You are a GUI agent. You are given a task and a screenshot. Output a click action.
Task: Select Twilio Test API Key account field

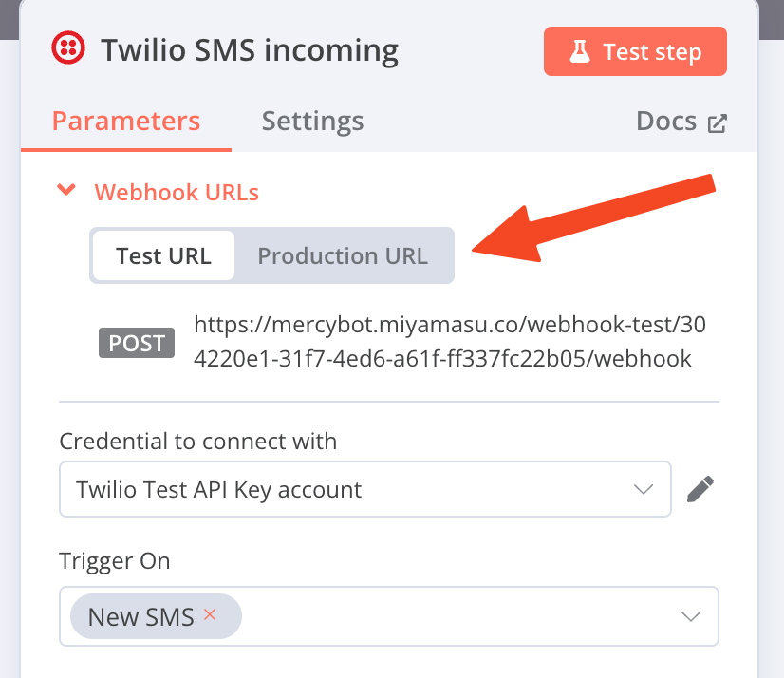coord(365,489)
